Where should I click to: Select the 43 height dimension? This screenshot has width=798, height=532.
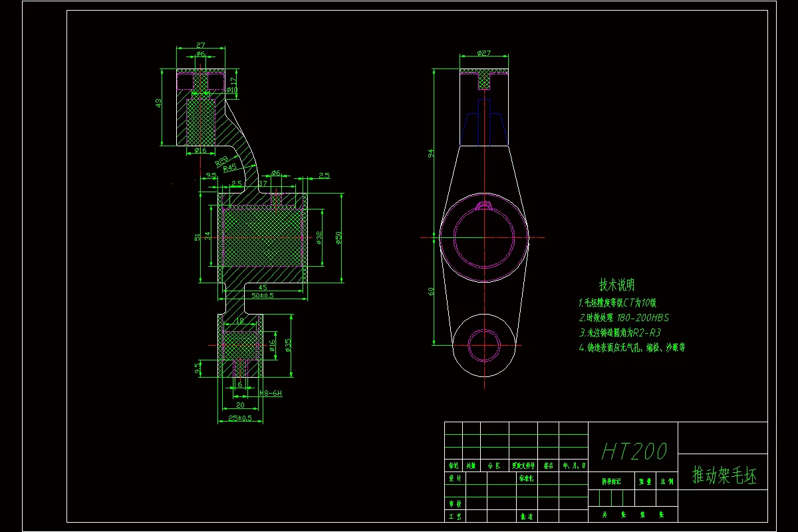[158, 103]
